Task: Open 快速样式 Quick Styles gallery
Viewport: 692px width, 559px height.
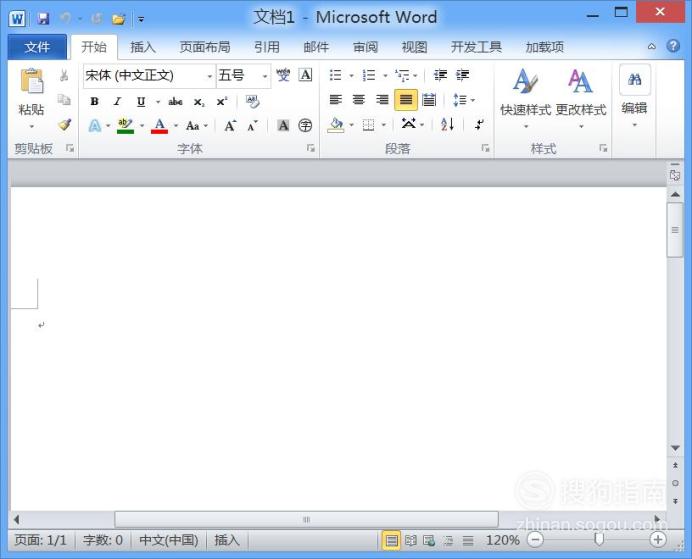Action: [525, 98]
